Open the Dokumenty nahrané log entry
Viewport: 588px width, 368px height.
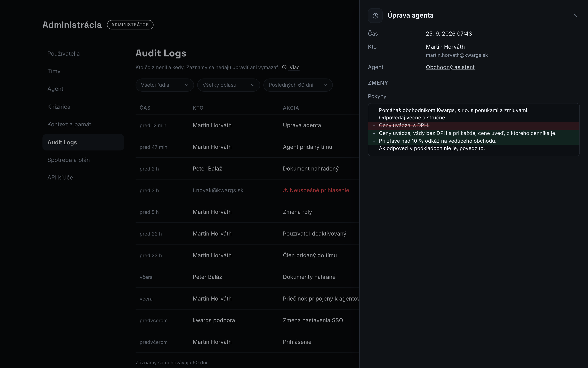click(247, 277)
